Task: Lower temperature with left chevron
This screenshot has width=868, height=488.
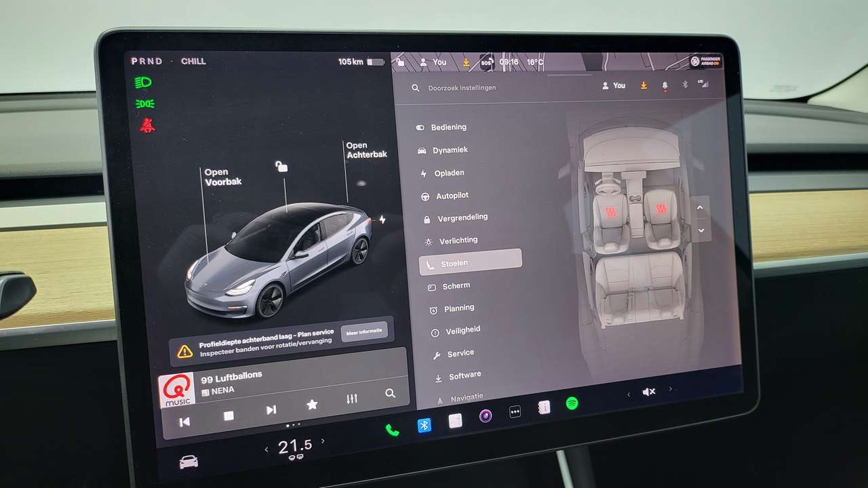Action: pyautogui.click(x=267, y=449)
